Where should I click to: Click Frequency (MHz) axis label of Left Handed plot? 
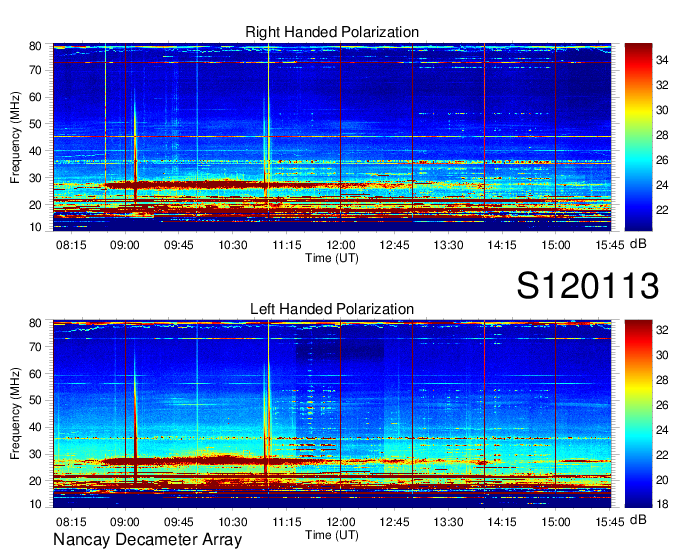15,414
